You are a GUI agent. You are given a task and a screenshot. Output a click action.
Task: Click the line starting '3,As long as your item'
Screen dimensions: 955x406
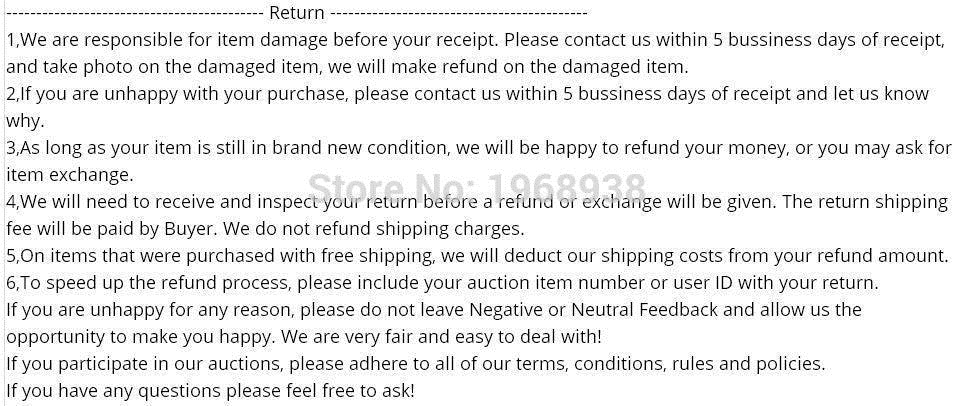479,148
